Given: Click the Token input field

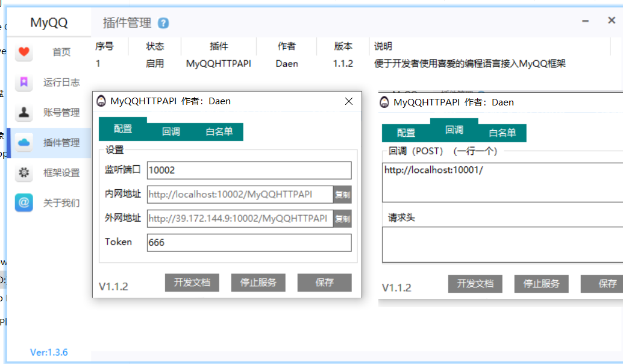Looking at the screenshot, I should click(x=249, y=242).
